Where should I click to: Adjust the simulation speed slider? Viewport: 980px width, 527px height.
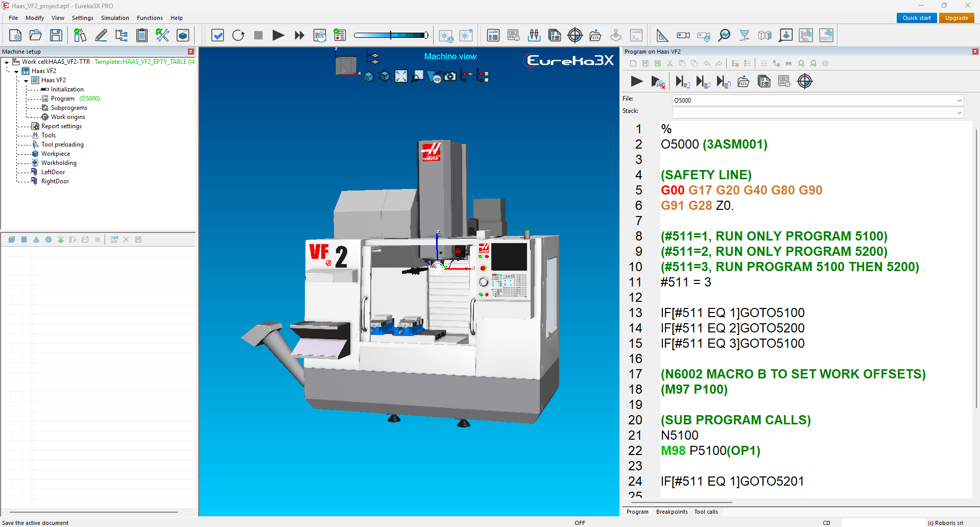click(391, 35)
